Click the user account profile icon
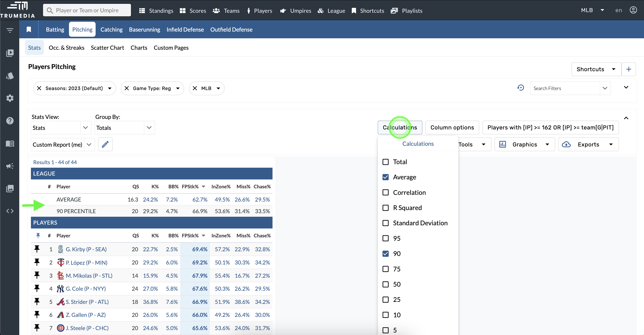This screenshot has height=335, width=644. click(x=633, y=10)
